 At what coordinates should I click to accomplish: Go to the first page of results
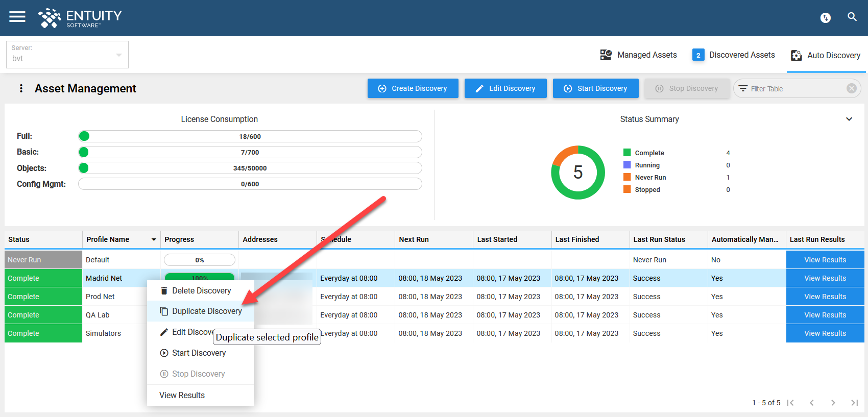coord(790,403)
